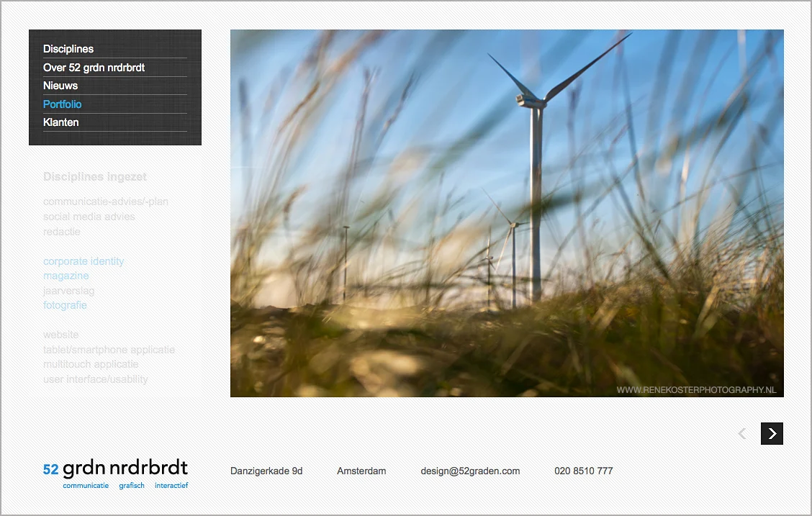
Task: Click the user interface/usability text
Action: tap(95, 379)
